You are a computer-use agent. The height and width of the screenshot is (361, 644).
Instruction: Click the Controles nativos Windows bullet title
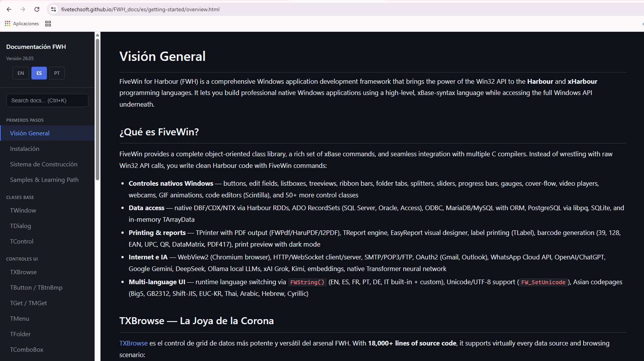[x=171, y=183]
